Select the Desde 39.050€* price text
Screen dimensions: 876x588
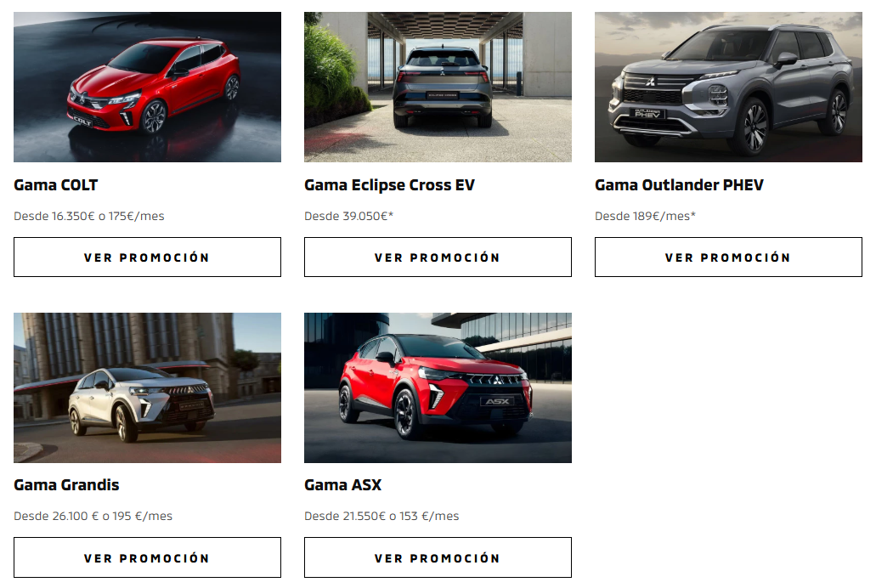pyautogui.click(x=348, y=217)
